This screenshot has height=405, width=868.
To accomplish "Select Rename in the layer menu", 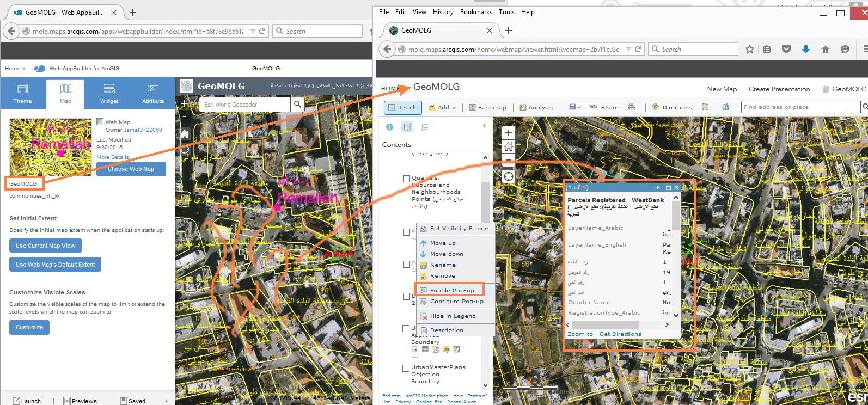I will coord(455,265).
